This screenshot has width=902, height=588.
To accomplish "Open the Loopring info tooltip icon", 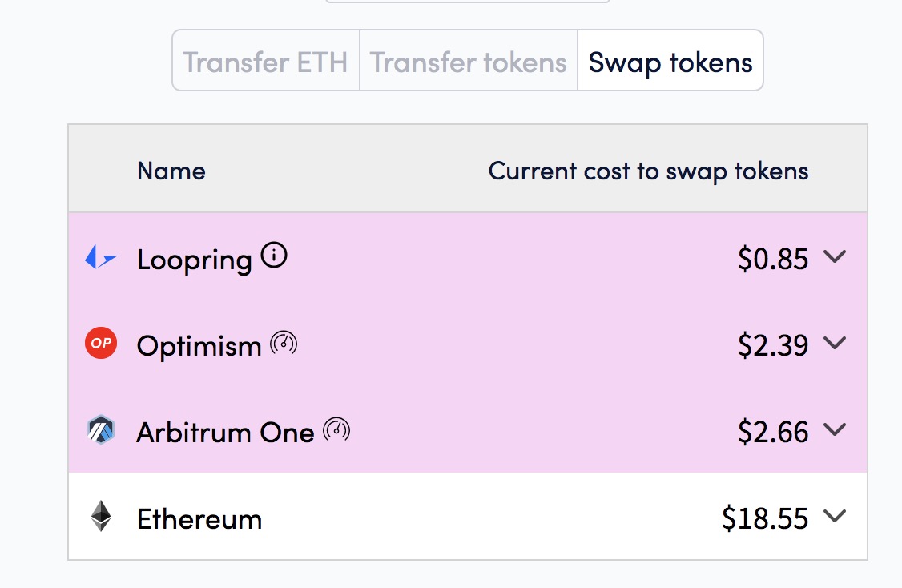I will pyautogui.click(x=274, y=255).
